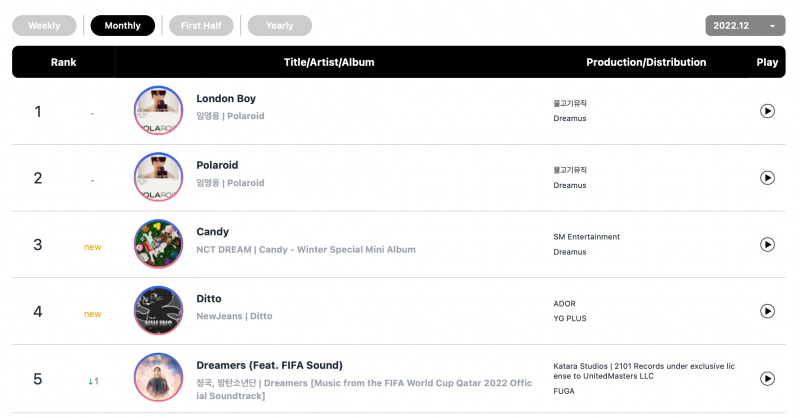Play Dreamers (Feat. FIFA Sound)
This screenshot has height=418, width=800.
[767, 378]
